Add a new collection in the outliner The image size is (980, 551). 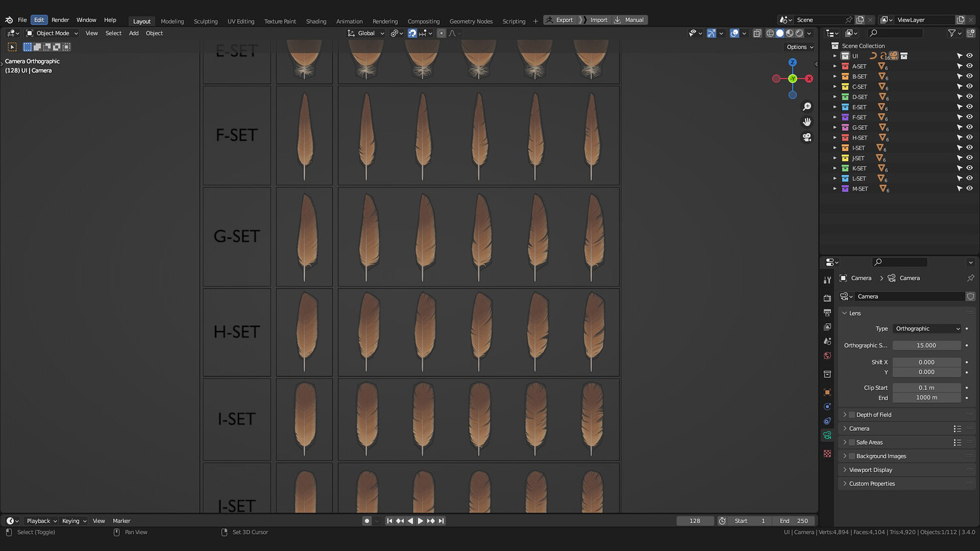[971, 33]
